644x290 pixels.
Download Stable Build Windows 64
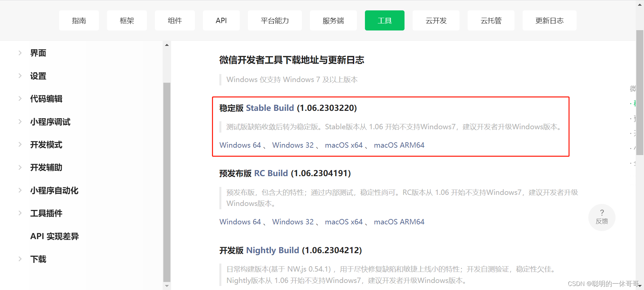tap(240, 145)
